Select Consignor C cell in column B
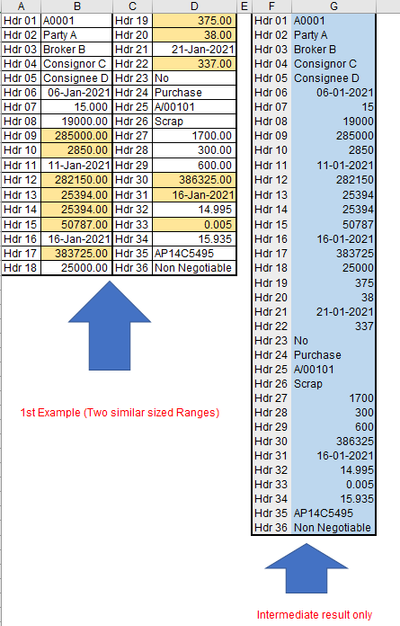 click(x=77, y=64)
